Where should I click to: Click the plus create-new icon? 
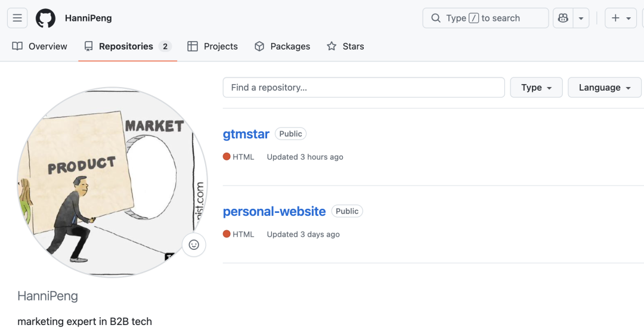pyautogui.click(x=616, y=18)
